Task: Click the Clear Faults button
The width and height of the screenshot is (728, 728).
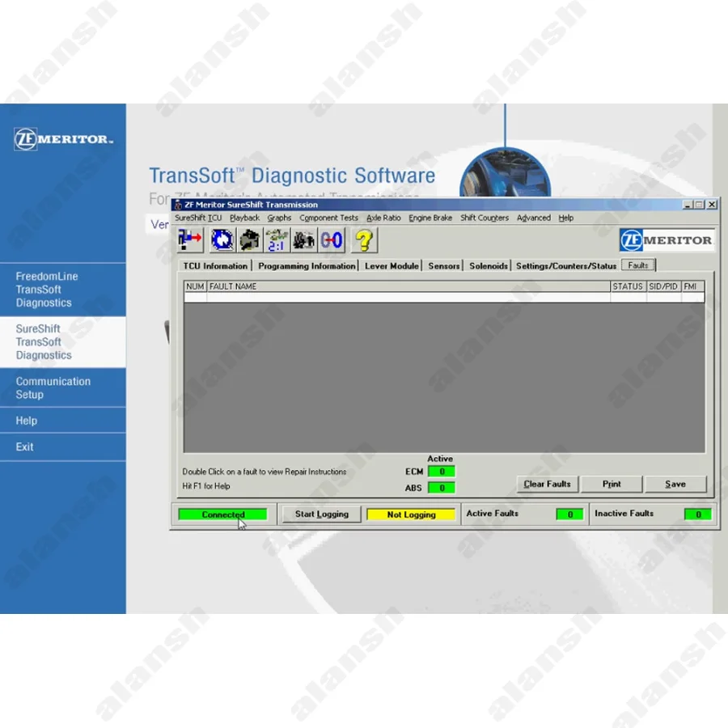Action: [x=547, y=484]
